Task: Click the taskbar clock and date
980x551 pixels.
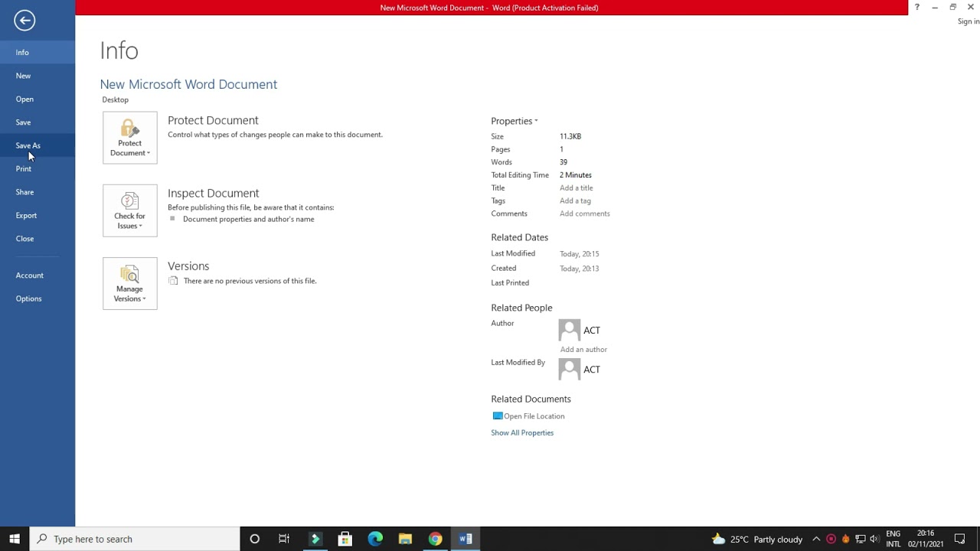Action: (x=925, y=539)
